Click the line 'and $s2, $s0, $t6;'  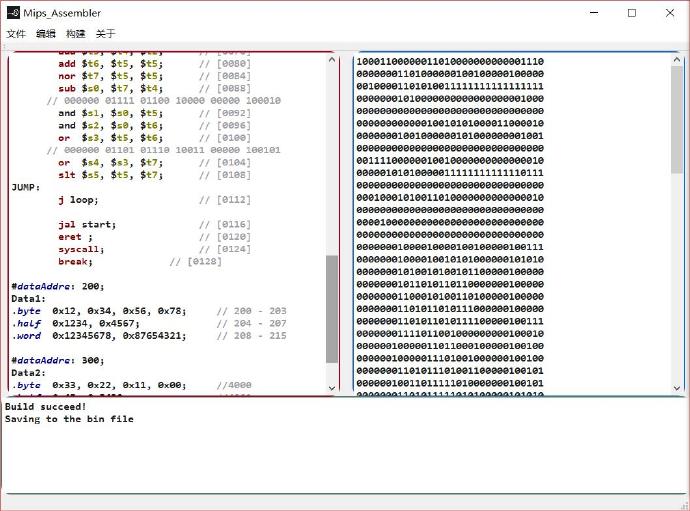(110, 125)
